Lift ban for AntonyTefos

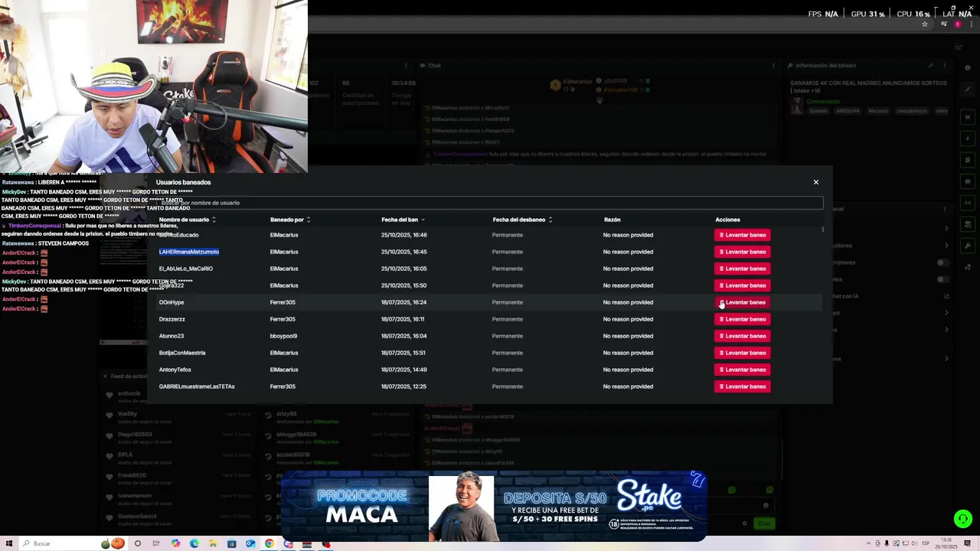(743, 370)
